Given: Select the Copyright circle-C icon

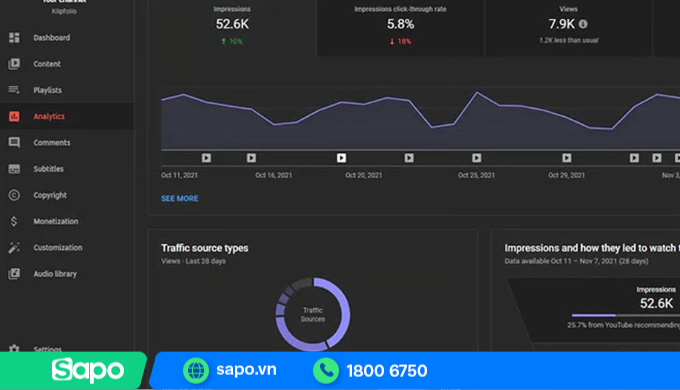Looking at the screenshot, I should 14,195.
